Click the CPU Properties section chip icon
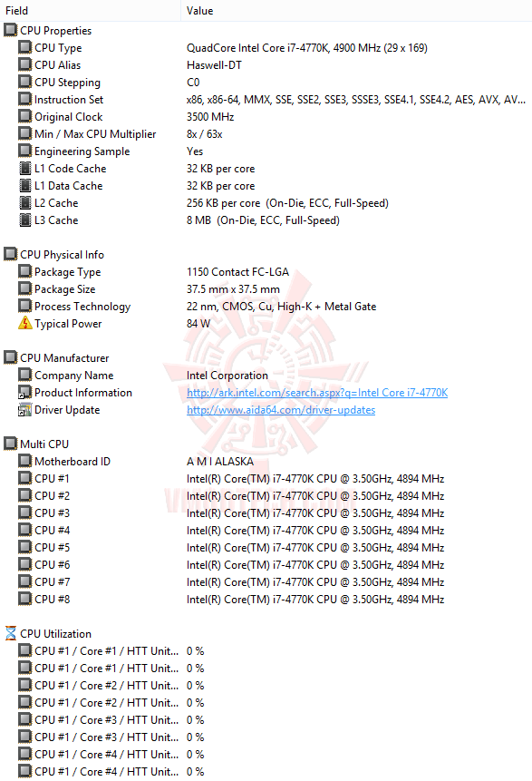The height and width of the screenshot is (781, 532). [x=11, y=30]
